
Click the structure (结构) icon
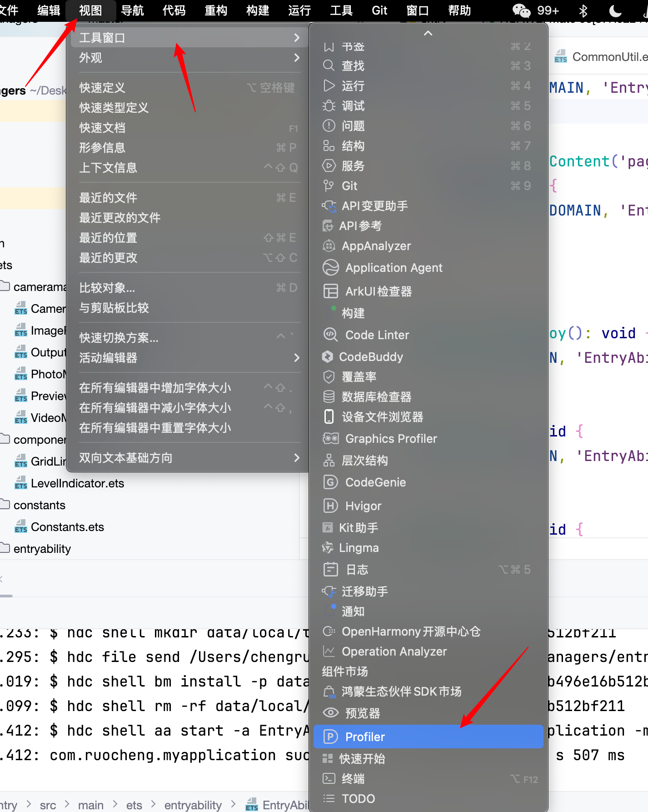(x=329, y=146)
